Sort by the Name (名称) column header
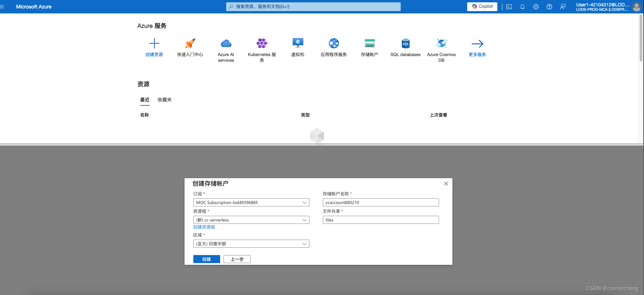Image resolution: width=644 pixels, height=295 pixels. coord(144,115)
